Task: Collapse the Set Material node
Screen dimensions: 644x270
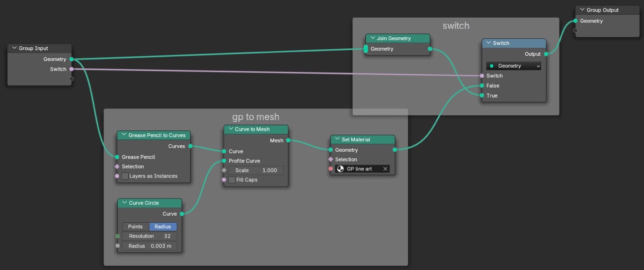Action: click(337, 140)
